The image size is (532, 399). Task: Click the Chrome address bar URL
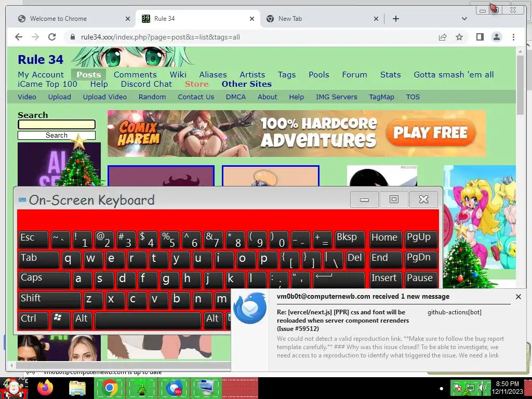[160, 37]
